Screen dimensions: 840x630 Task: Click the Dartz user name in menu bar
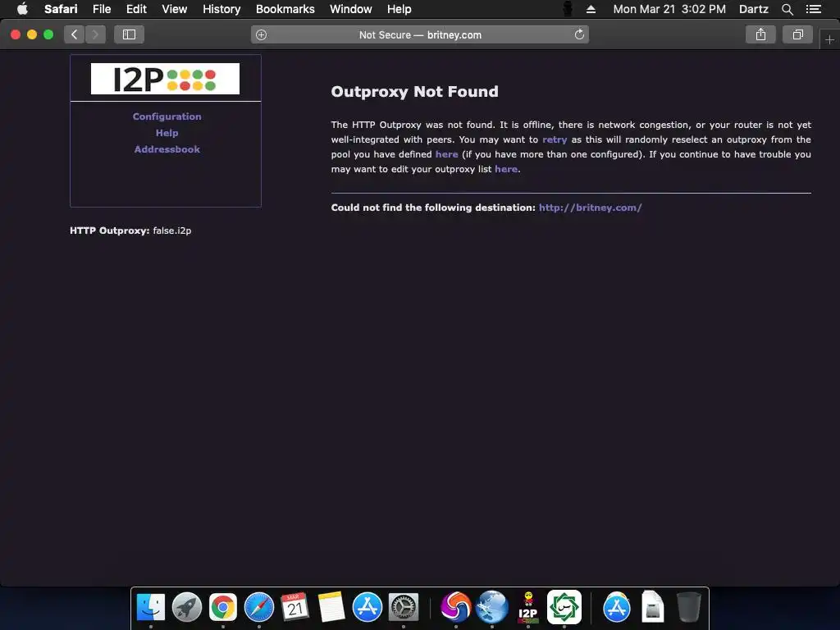(753, 9)
